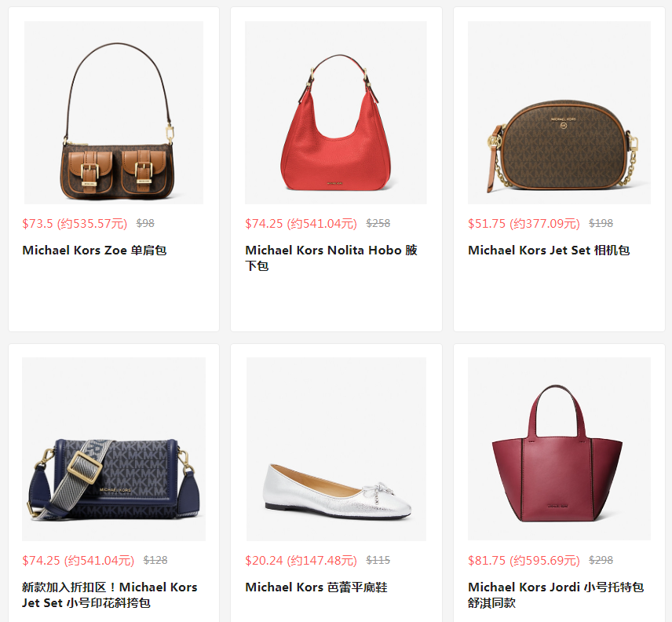Click the title Michael Kors Zoe 单肩包
Screen dimensions: 672x622
[x=94, y=250]
